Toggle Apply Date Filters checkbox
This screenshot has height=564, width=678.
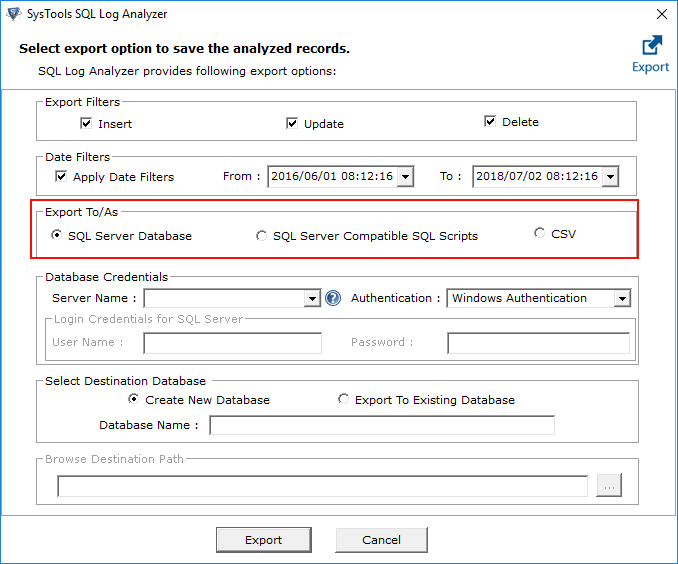(61, 176)
